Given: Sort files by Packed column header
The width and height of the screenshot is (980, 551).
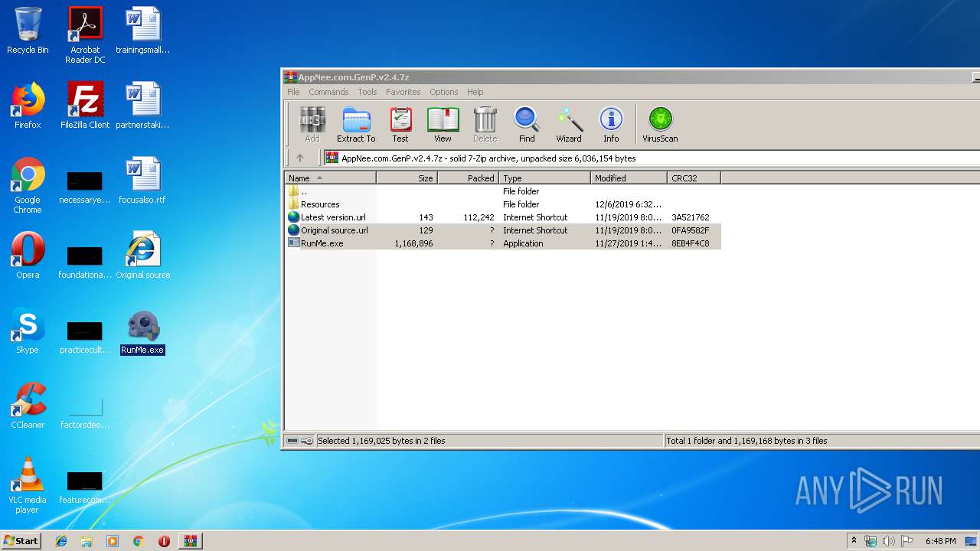Looking at the screenshot, I should click(x=468, y=178).
